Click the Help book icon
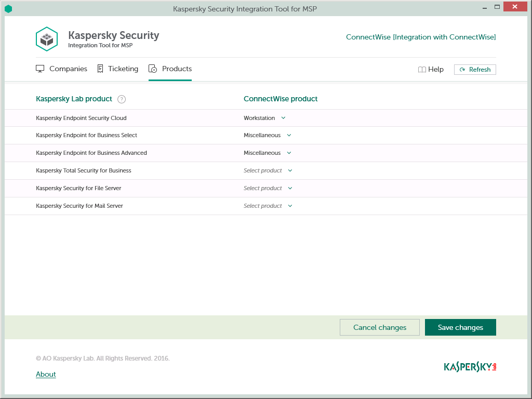 click(422, 70)
